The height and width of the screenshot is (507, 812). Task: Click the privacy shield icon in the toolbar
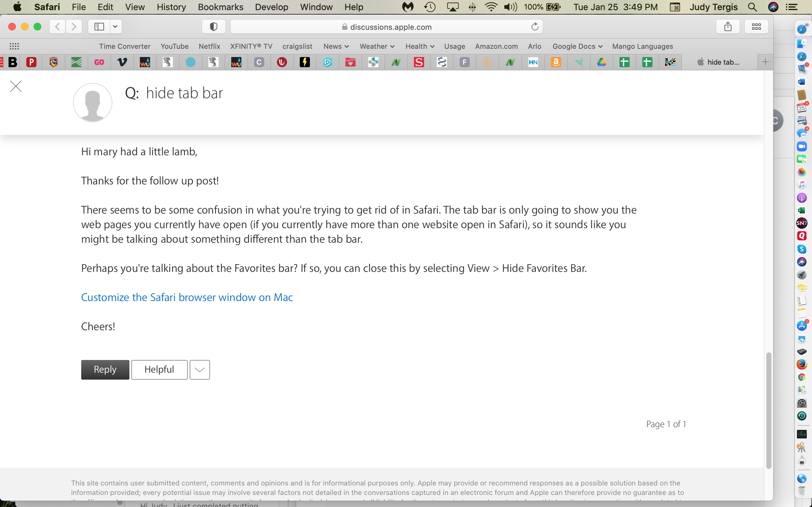click(214, 27)
